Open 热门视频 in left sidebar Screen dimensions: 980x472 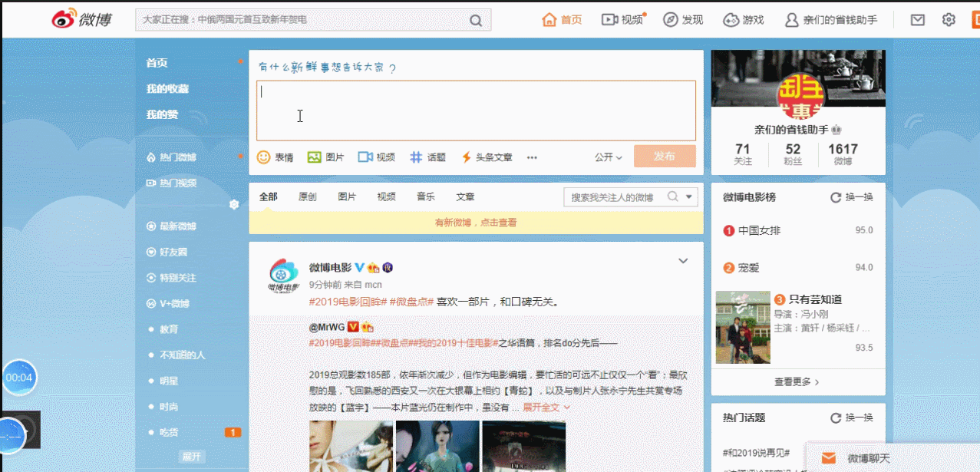coord(171,183)
